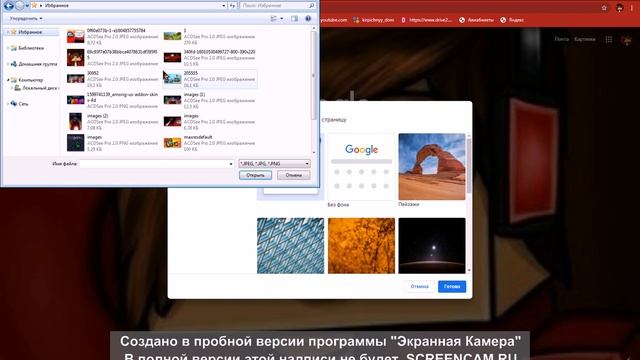This screenshot has height=360, width=640.
Task: Select Избранное in the navigation pane
Action: [29, 32]
